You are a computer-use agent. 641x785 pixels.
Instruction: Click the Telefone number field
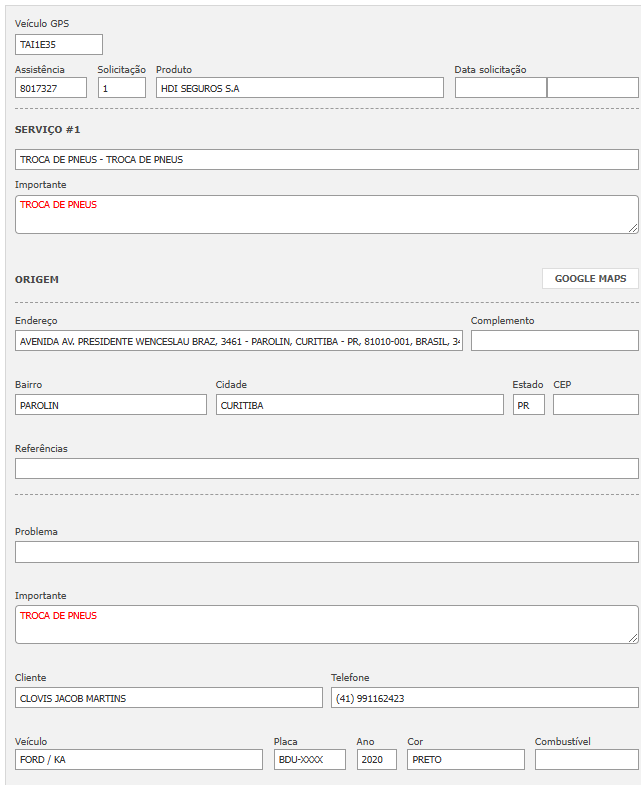coord(484,698)
